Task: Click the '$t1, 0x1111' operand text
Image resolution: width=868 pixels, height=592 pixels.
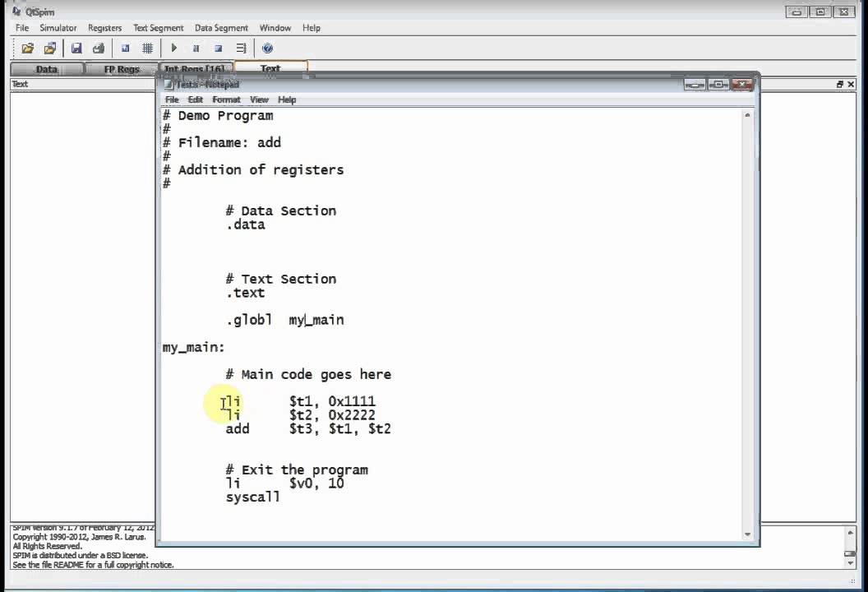Action: coord(332,401)
